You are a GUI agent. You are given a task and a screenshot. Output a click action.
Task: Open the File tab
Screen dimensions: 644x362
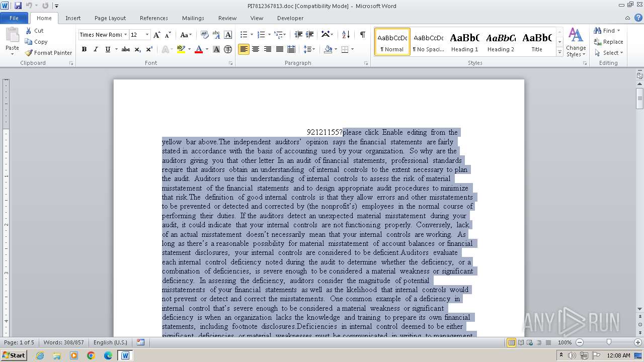coord(14,18)
